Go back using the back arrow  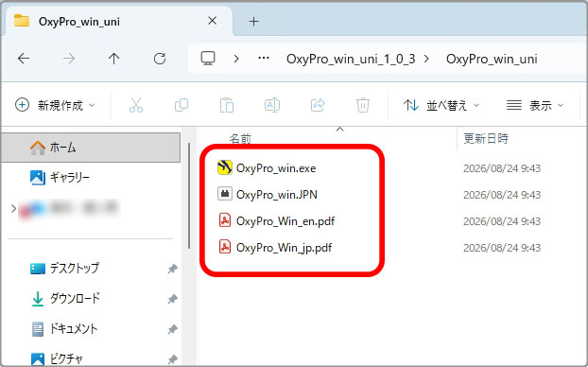24,59
